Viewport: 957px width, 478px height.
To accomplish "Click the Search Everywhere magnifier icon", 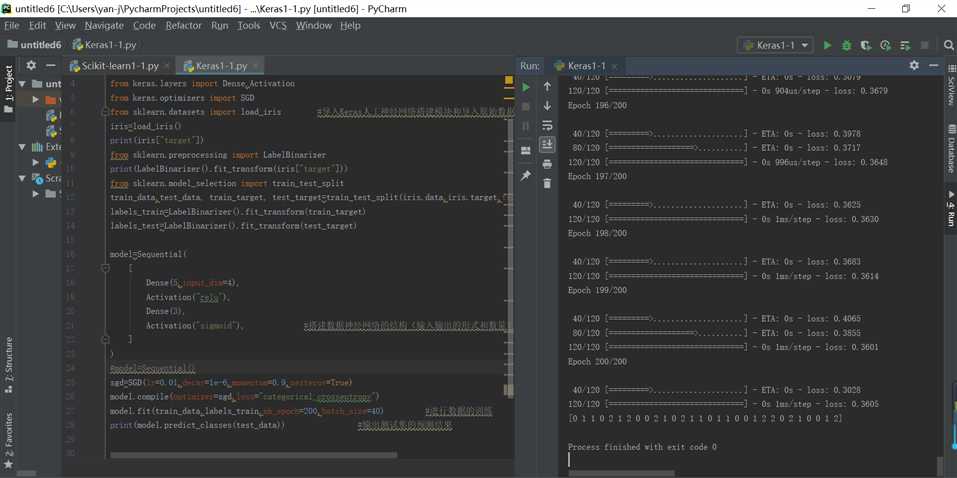I will (948, 45).
